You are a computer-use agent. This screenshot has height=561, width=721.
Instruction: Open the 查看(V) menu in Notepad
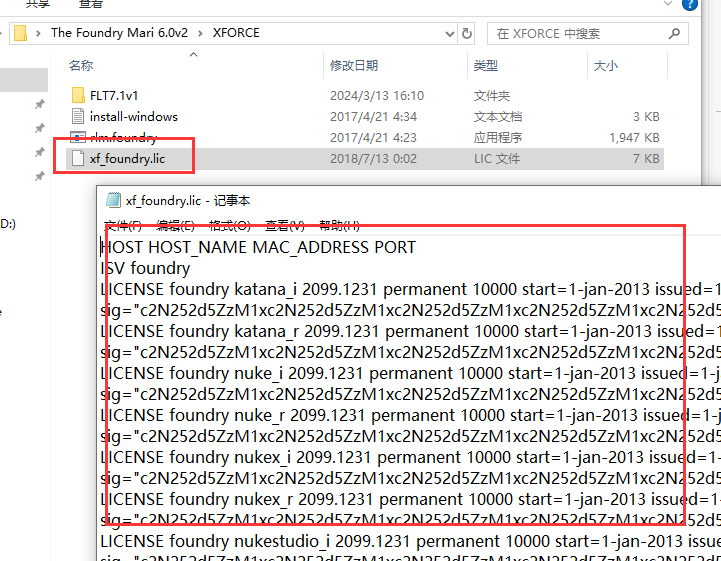[x=285, y=225]
